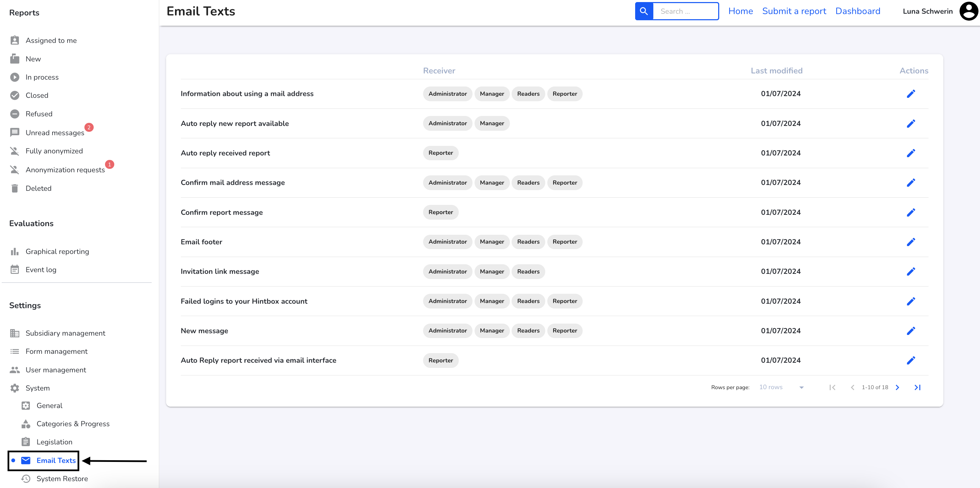This screenshot has width=980, height=488.
Task: Click the Home link
Action: tap(740, 11)
